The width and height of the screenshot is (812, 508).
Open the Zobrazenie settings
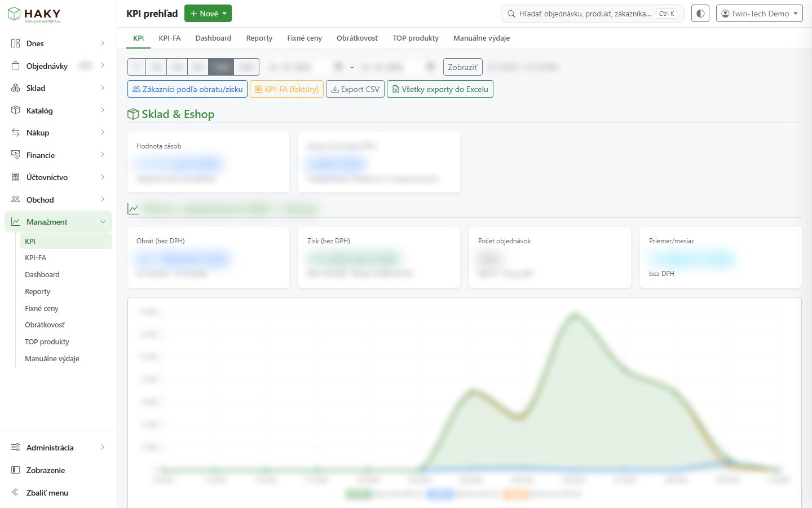tap(58, 470)
